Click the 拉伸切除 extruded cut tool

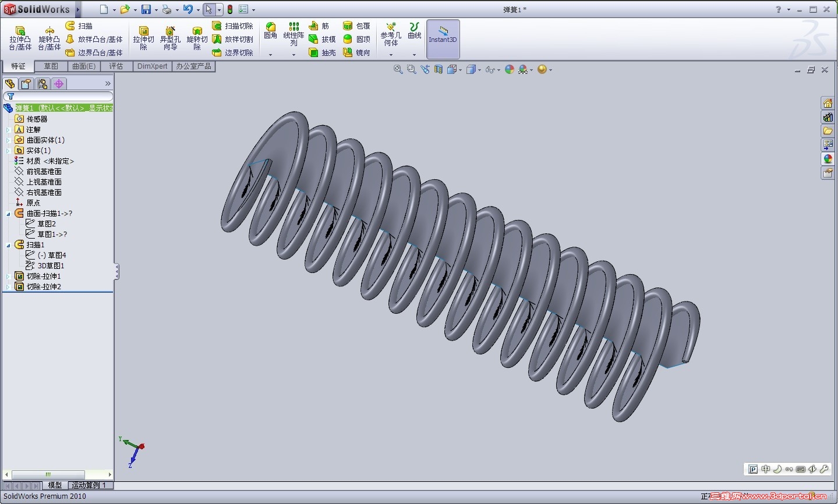[x=143, y=38]
